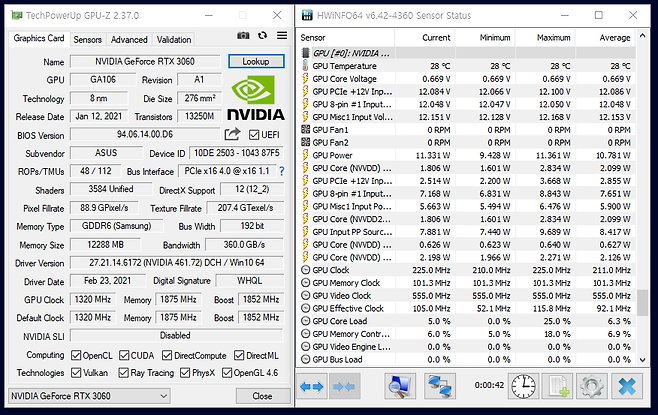This screenshot has width=658, height=415.
Task: Toggle the PhysX checkbox
Action: point(185,373)
